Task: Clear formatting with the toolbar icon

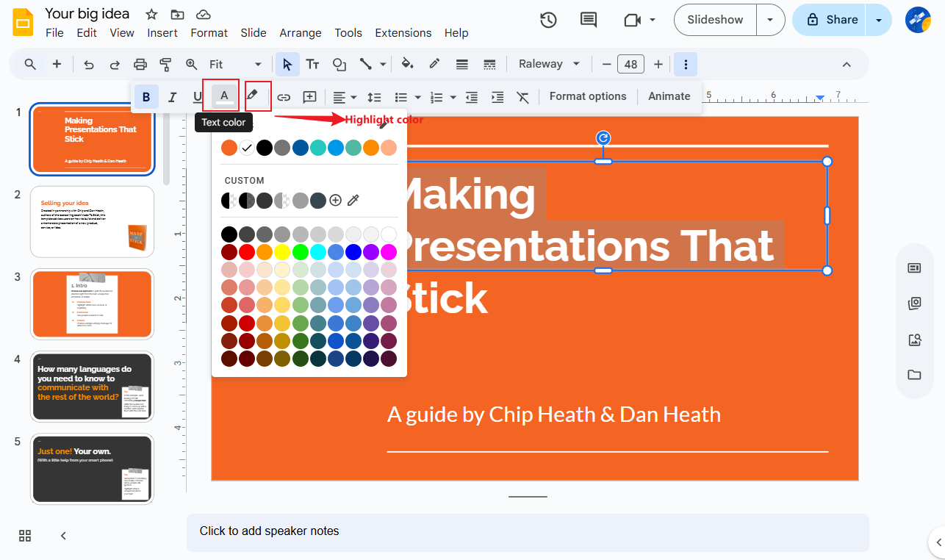Action: tap(522, 96)
